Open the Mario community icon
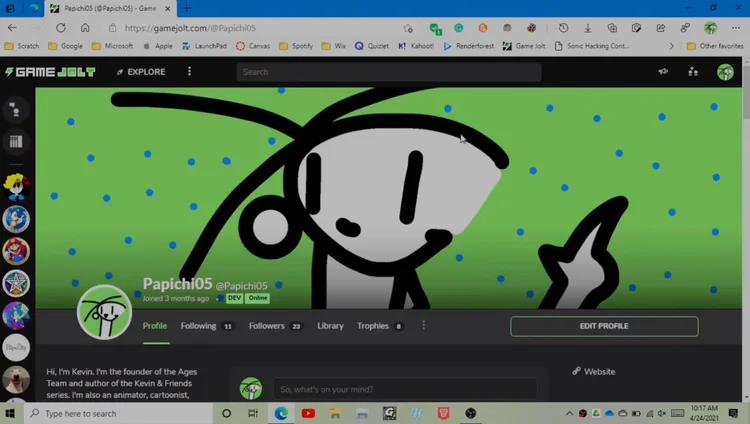This screenshot has width=750, height=424. tap(16, 251)
